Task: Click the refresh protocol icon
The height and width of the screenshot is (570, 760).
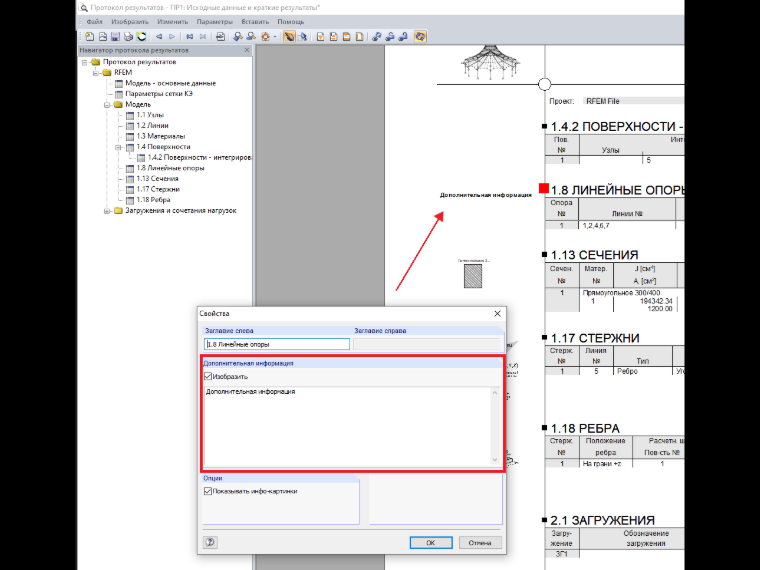Action: 142,36
